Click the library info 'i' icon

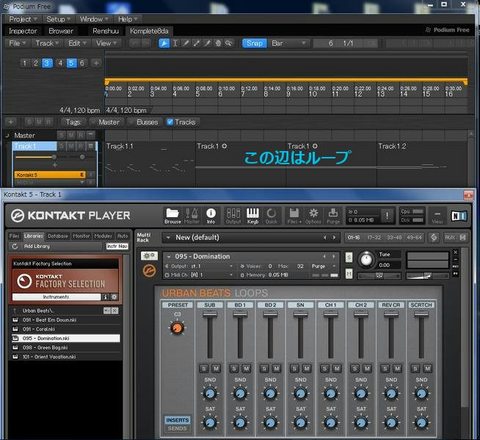tap(105, 297)
